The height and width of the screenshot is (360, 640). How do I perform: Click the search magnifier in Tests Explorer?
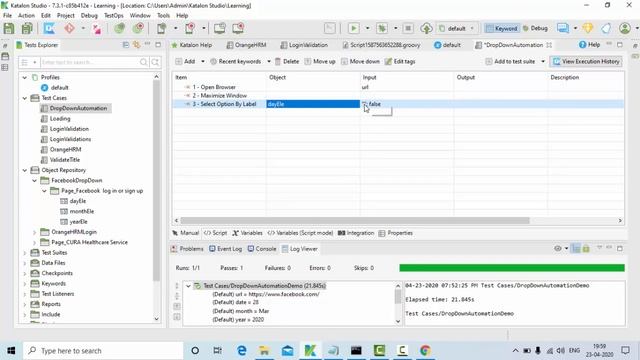pos(144,62)
